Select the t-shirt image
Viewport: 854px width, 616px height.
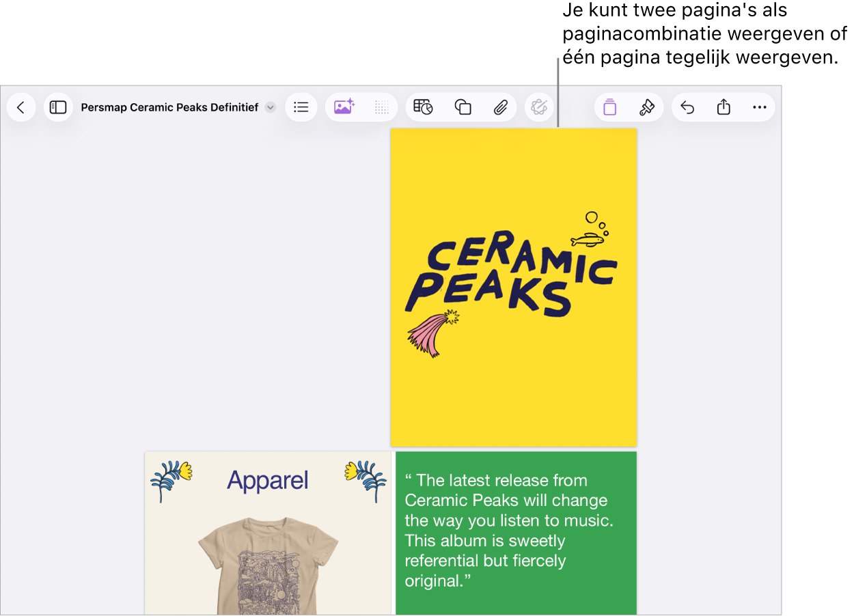point(268,565)
